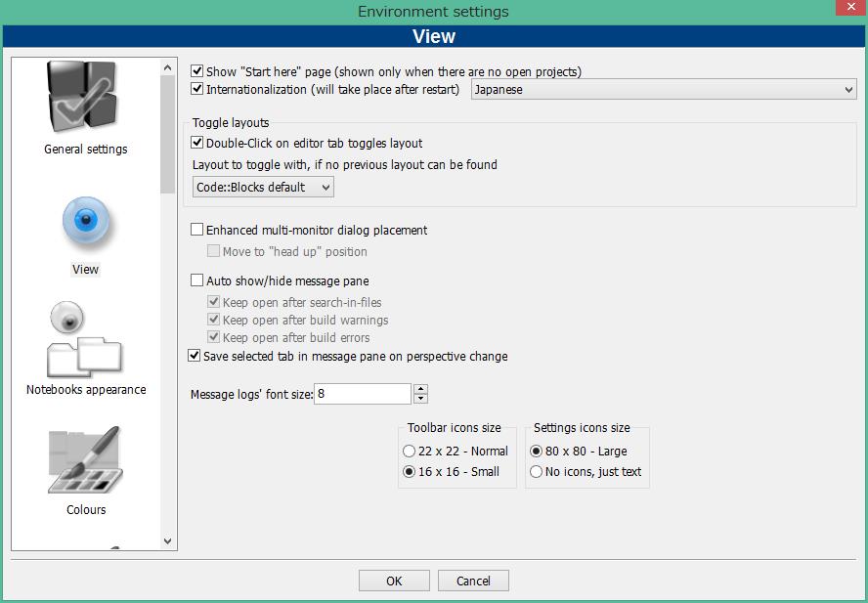Switch to the Colours settings page
The image size is (868, 603).
[86, 459]
